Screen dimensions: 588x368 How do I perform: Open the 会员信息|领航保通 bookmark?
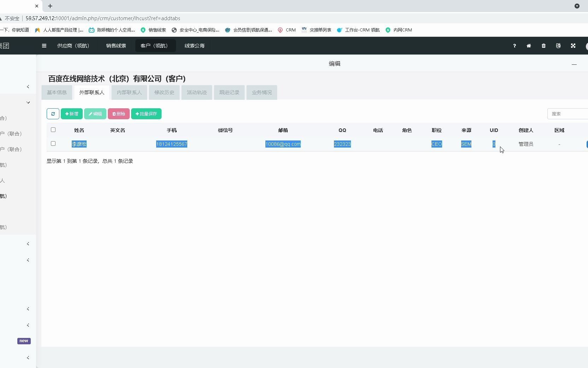click(248, 30)
